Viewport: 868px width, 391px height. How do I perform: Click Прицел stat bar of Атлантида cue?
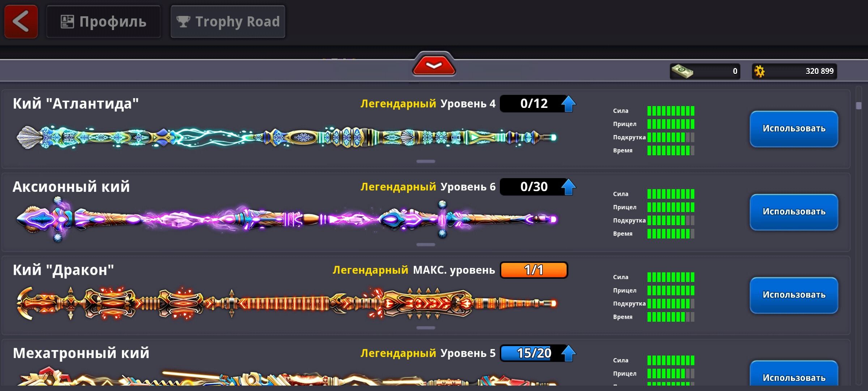[671, 124]
